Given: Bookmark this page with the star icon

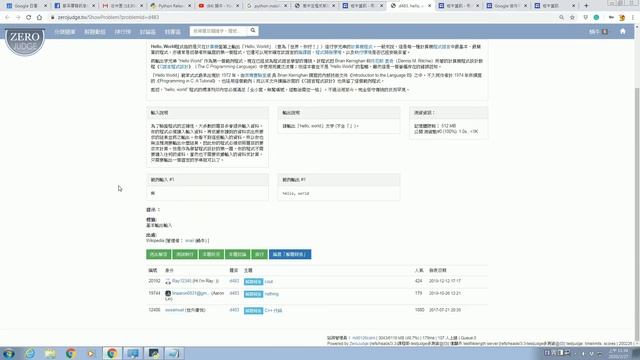Looking at the screenshot, I should (572, 18).
